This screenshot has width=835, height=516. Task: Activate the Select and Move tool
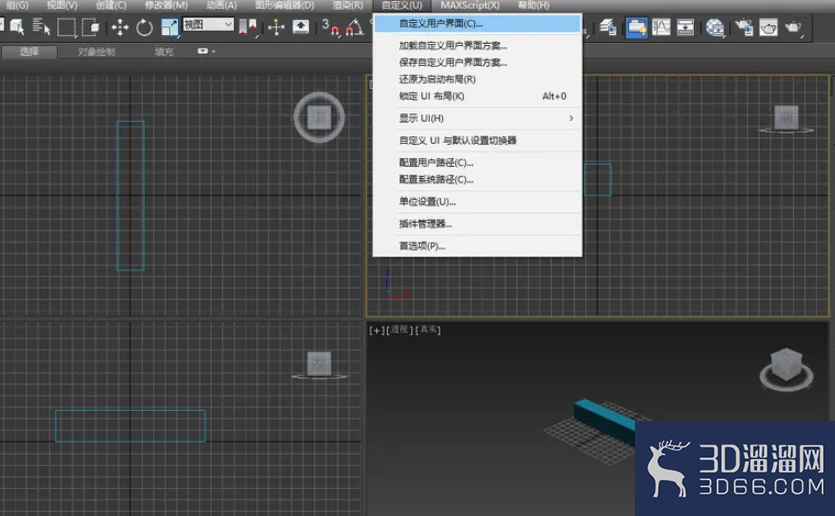(x=120, y=27)
